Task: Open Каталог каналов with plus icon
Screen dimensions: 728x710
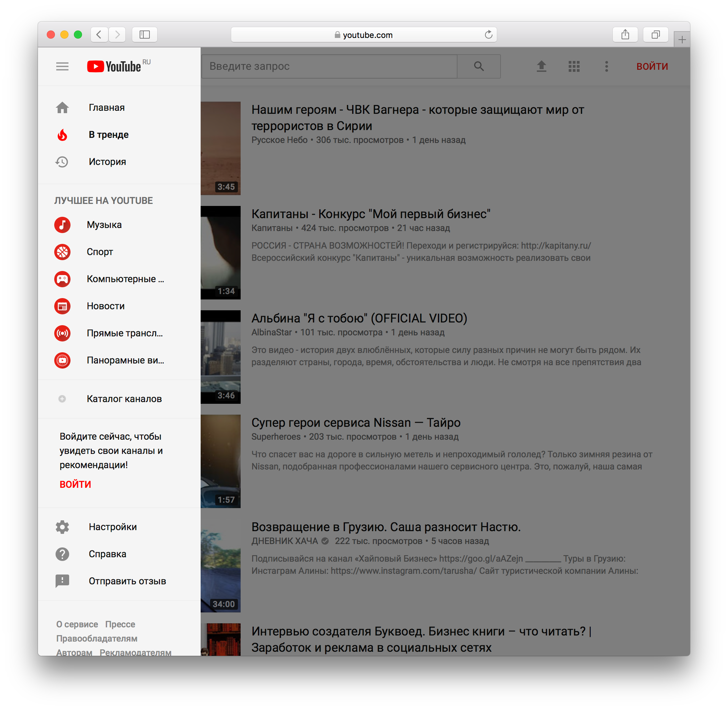Action: point(124,399)
